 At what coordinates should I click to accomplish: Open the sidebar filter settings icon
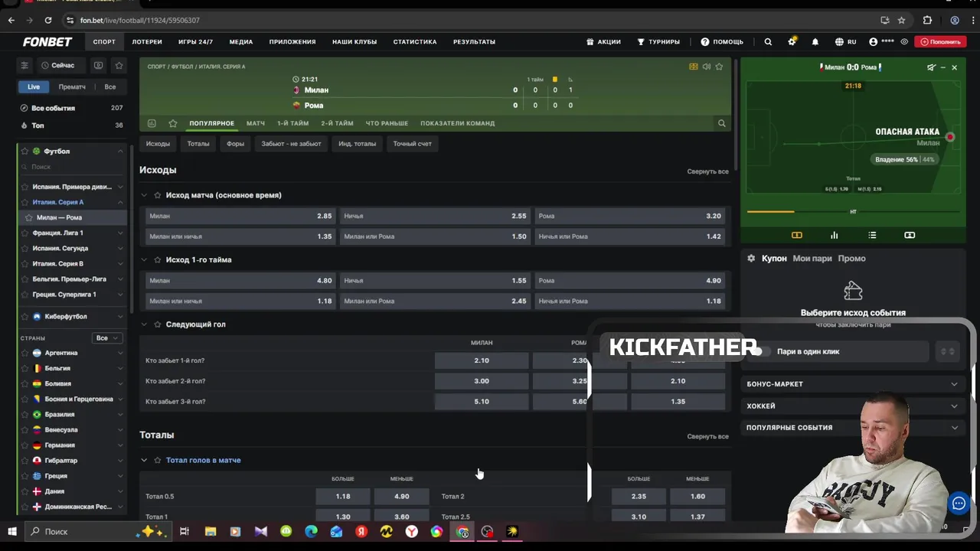(x=24, y=66)
